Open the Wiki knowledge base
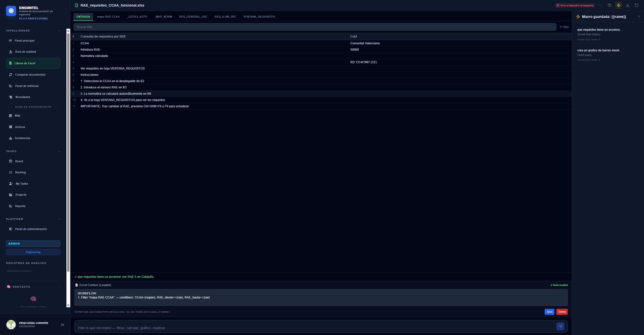 pos(33,116)
